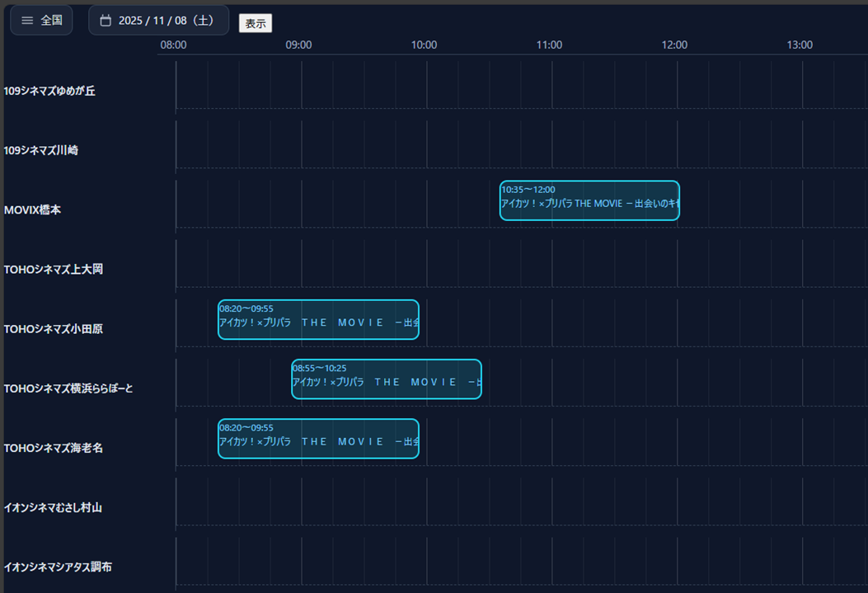Select the 10:35〜12:00 showing at MOVIX橋本
The width and height of the screenshot is (868, 593).
[589, 200]
